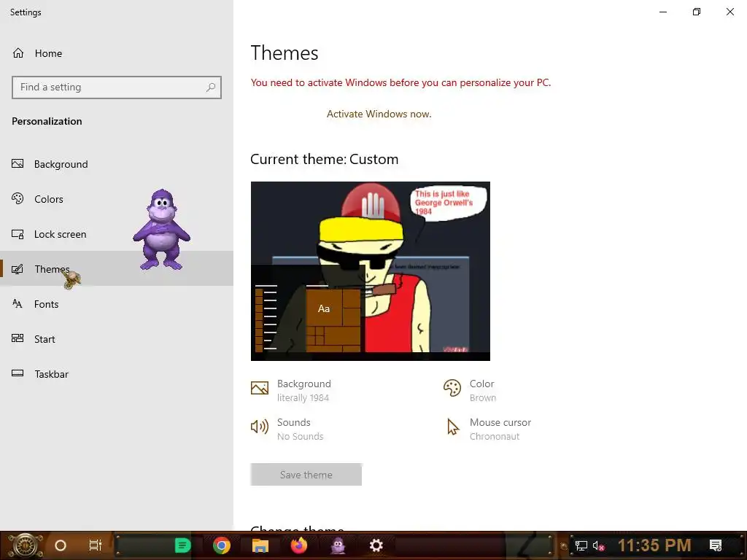
Task: Open Start personalization settings
Action: pos(117,339)
